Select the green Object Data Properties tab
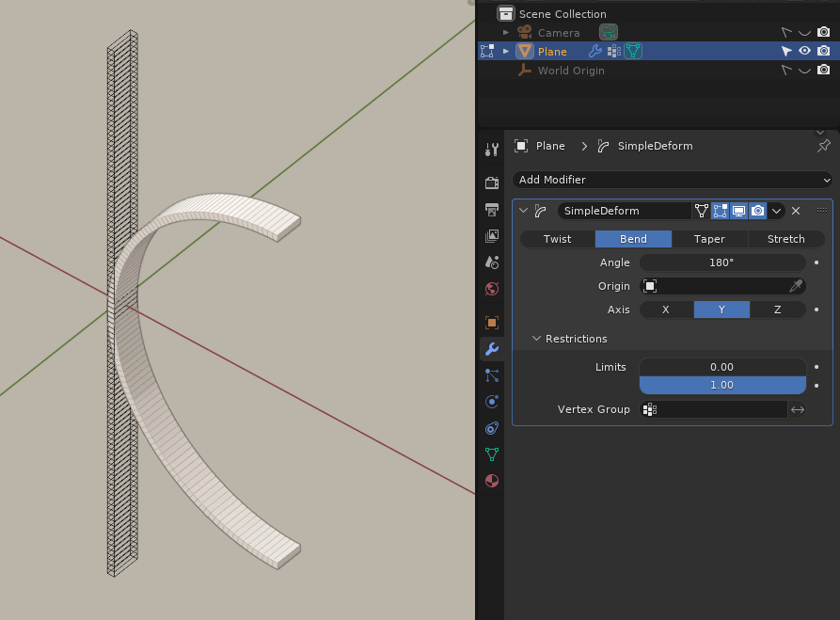Image resolution: width=840 pixels, height=620 pixels. point(491,454)
